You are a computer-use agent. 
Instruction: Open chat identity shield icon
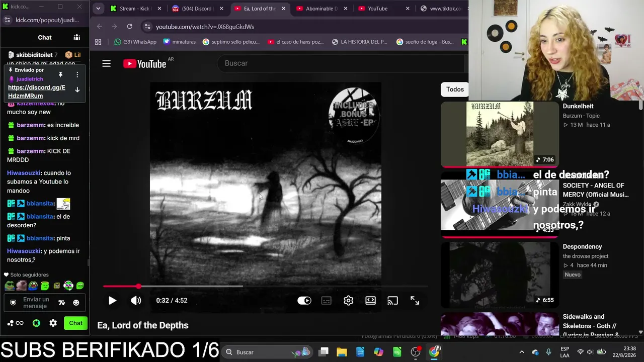coord(13,303)
